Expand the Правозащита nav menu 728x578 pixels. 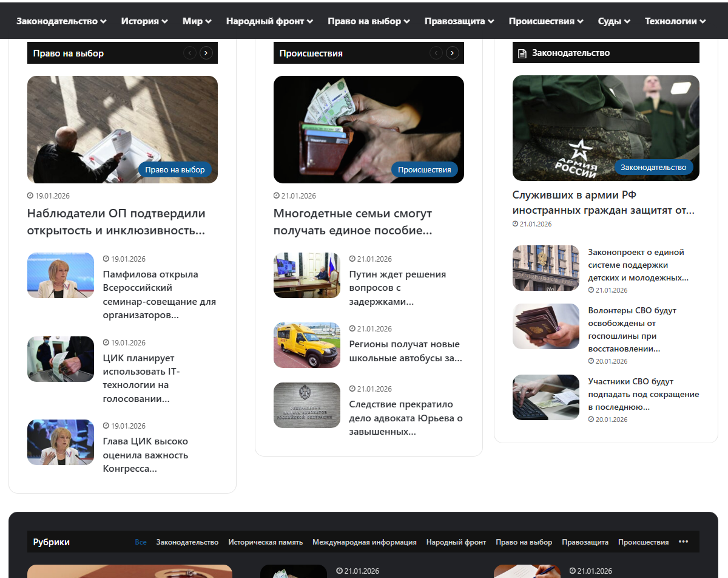coord(459,21)
